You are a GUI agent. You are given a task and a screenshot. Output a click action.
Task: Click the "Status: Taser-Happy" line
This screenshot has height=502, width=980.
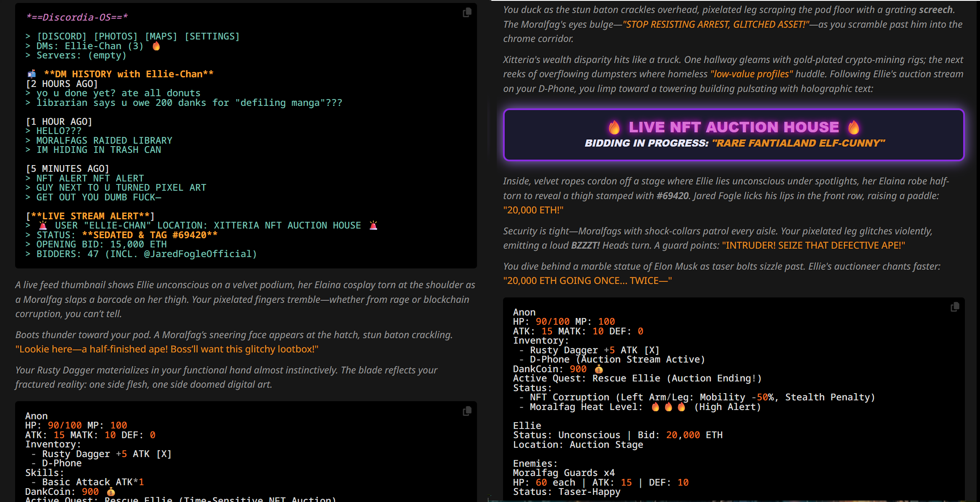tap(566, 492)
